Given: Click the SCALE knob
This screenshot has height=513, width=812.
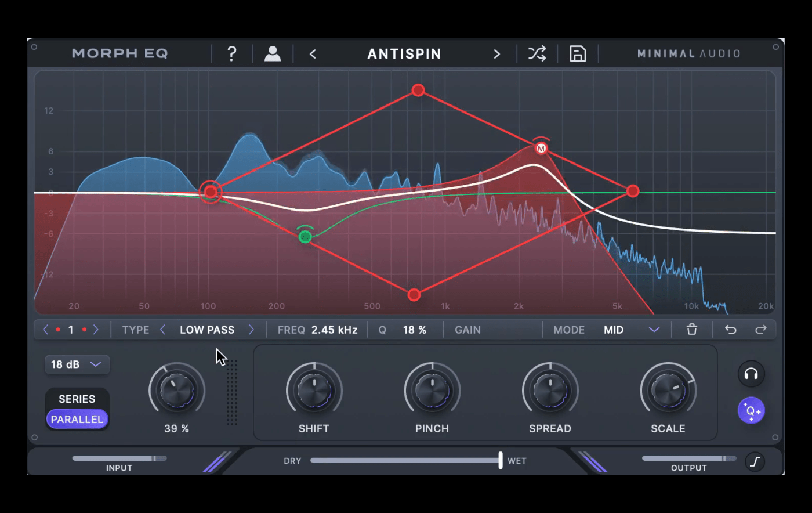Looking at the screenshot, I should (x=668, y=389).
